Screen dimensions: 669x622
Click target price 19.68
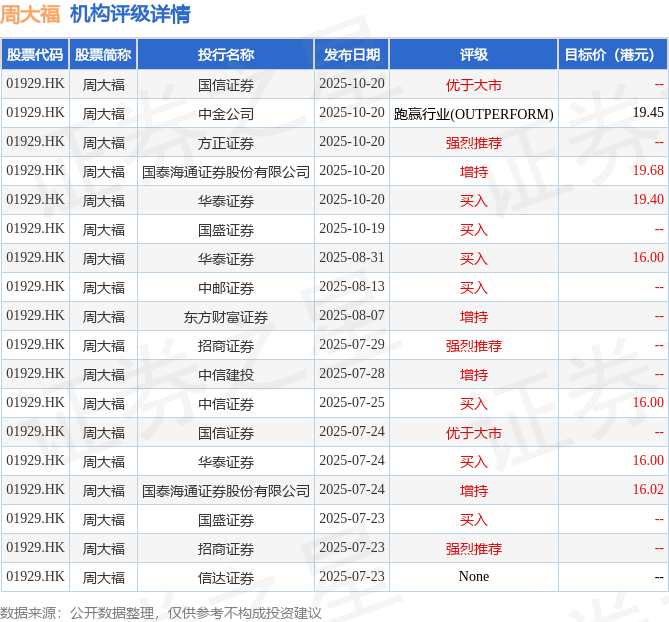click(648, 170)
